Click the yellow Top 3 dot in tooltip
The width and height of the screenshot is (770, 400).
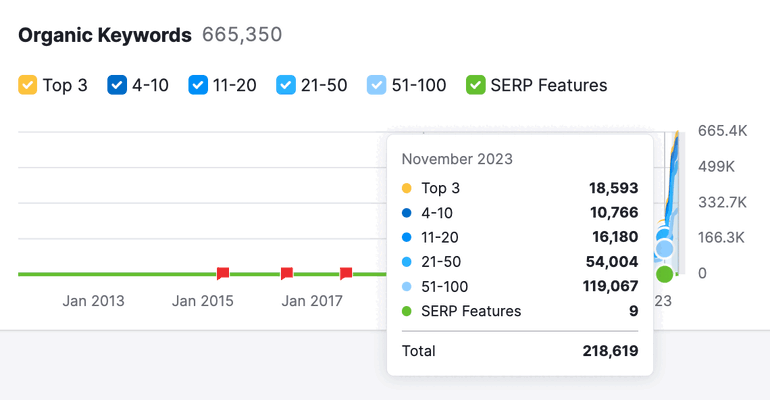(x=407, y=188)
